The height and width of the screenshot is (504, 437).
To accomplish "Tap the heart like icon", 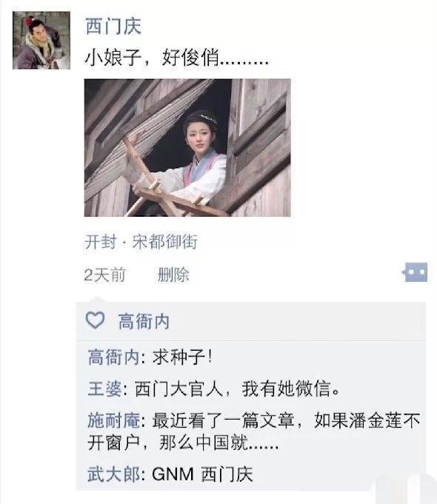I will pyautogui.click(x=96, y=320).
